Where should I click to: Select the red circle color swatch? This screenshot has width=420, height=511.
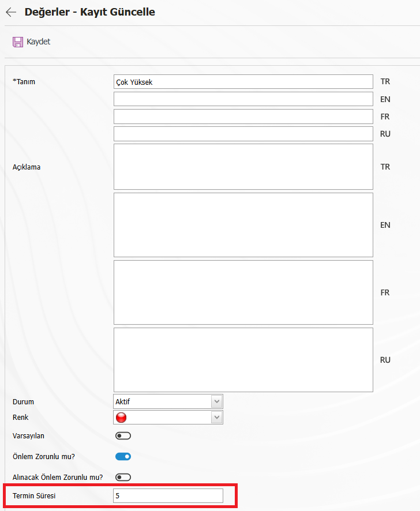pos(121,418)
